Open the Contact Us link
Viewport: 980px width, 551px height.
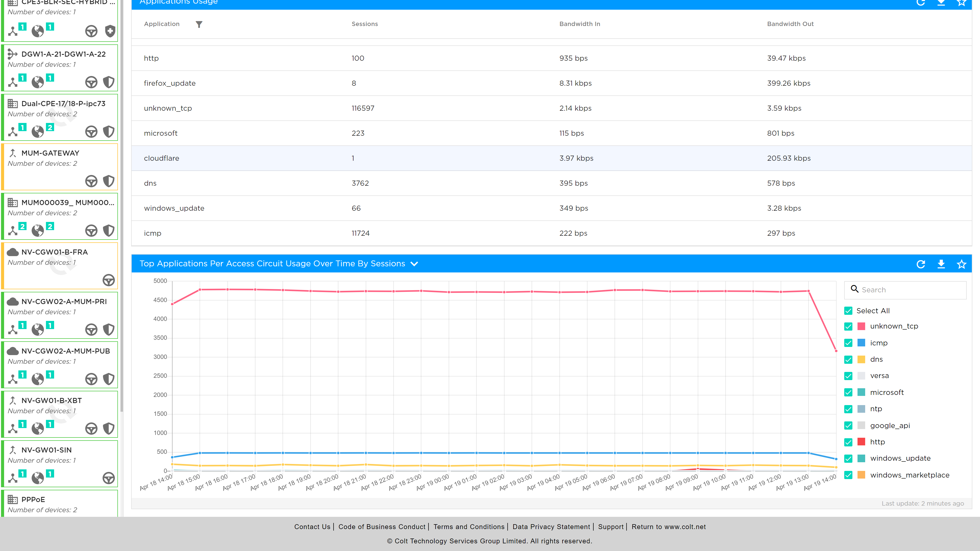[312, 527]
